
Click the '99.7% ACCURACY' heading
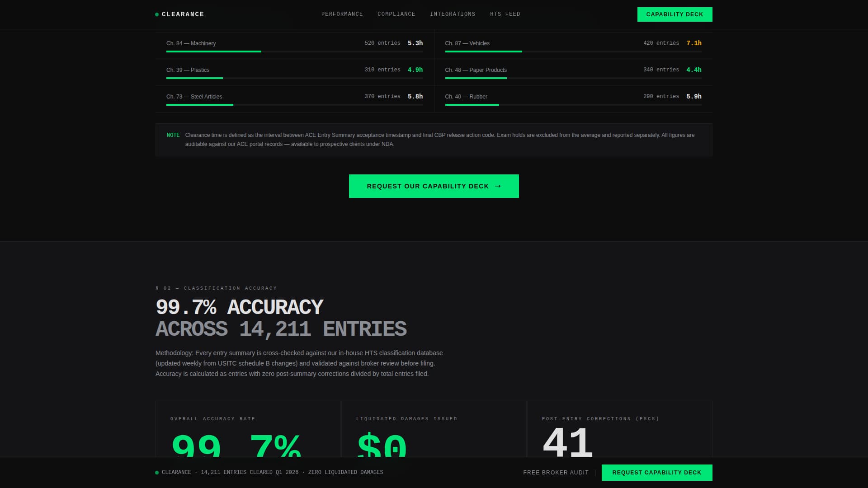(x=240, y=307)
